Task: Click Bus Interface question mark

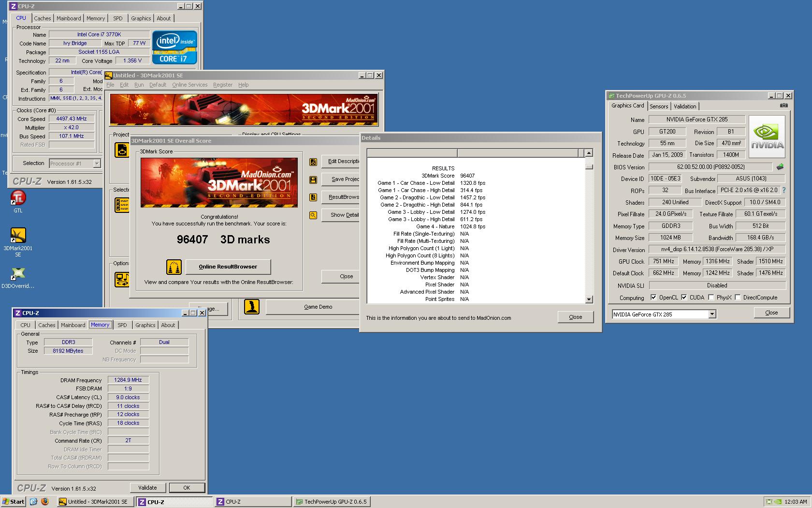Action: pos(784,191)
